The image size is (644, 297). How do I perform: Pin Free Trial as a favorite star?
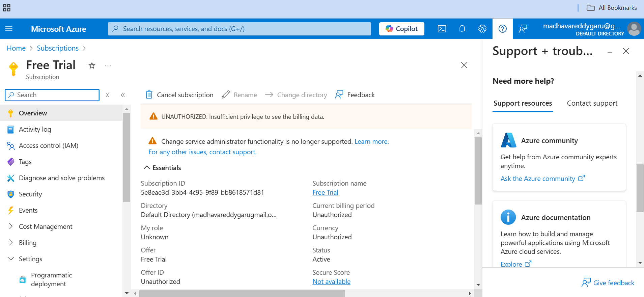92,65
